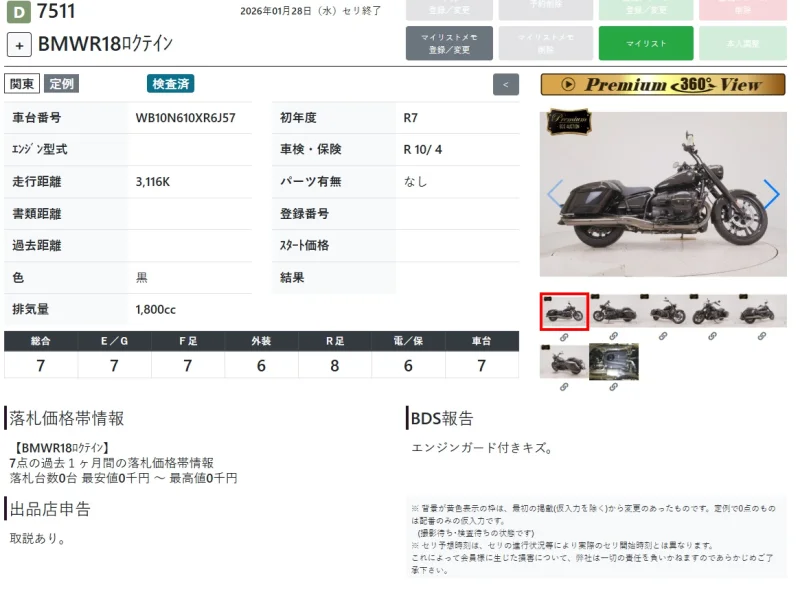Click link icon under third thumbnail
800x600 pixels.
click(663, 336)
